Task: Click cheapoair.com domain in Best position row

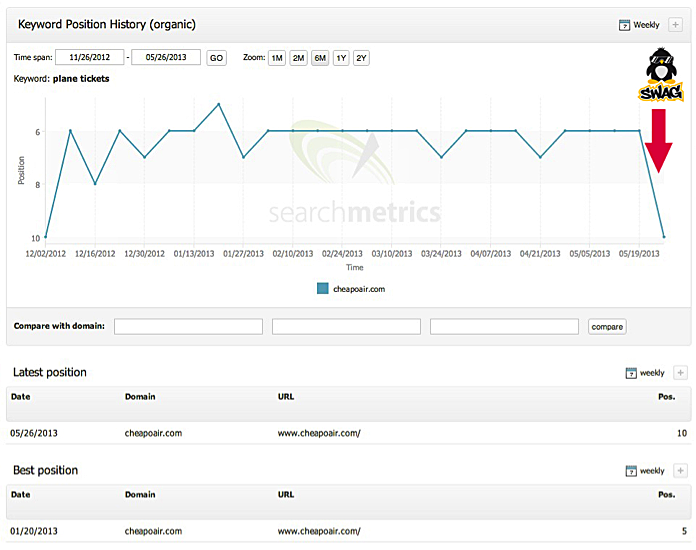Action: click(153, 531)
